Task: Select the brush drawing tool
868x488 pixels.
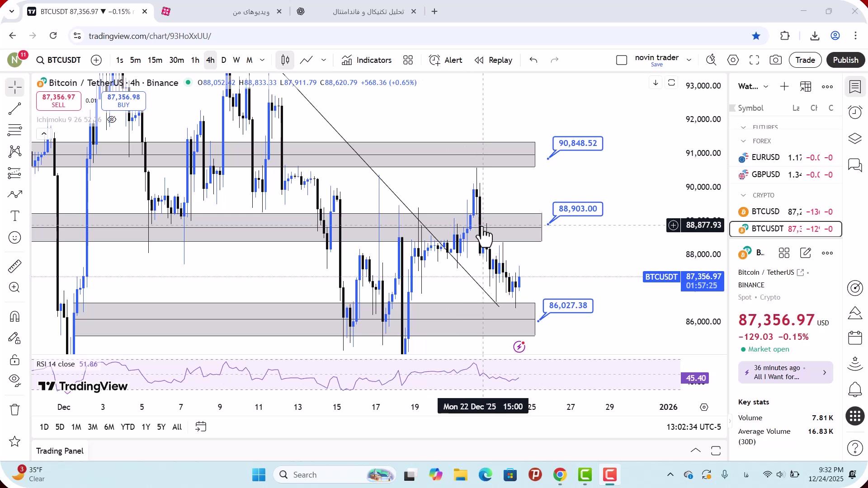Action: pyautogui.click(x=15, y=194)
